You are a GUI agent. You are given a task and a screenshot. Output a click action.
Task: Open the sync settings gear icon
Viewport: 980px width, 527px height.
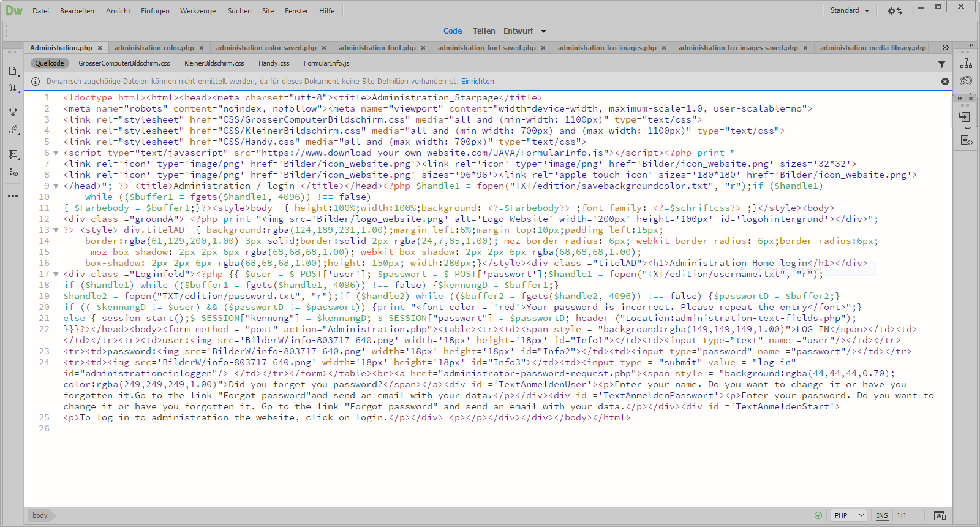(x=895, y=11)
